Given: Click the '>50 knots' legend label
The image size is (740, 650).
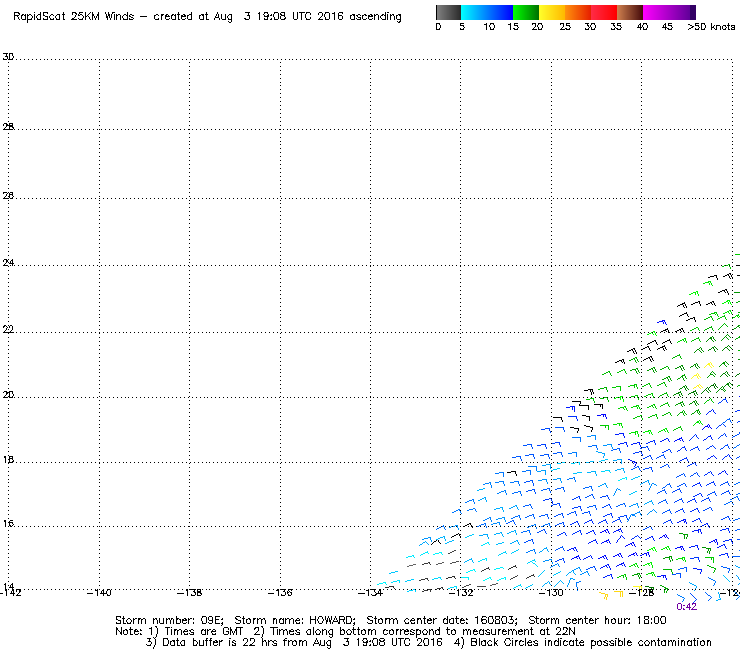Looking at the screenshot, I should pos(711,27).
